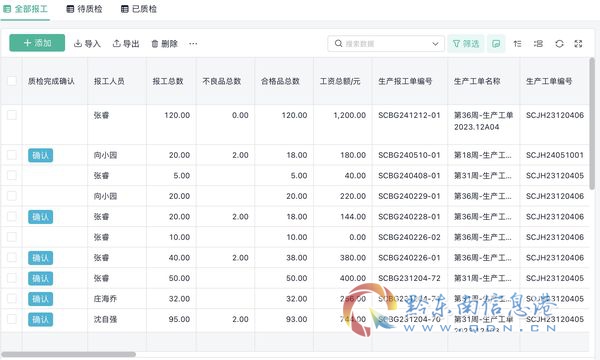600x360 pixels.
Task: Click the 导入 import button
Action: point(87,44)
